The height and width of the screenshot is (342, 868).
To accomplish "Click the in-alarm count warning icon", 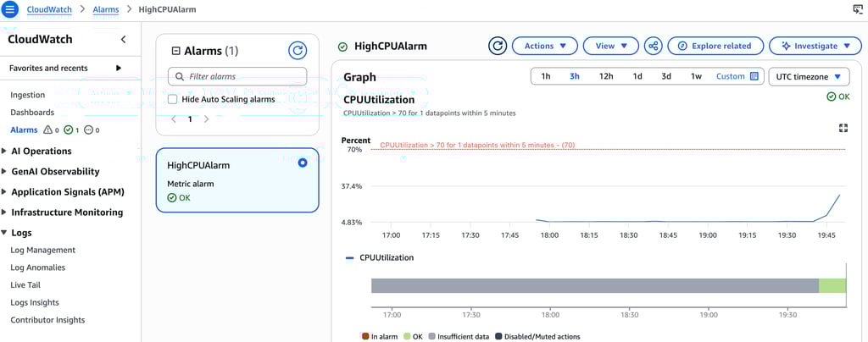I will (x=47, y=130).
